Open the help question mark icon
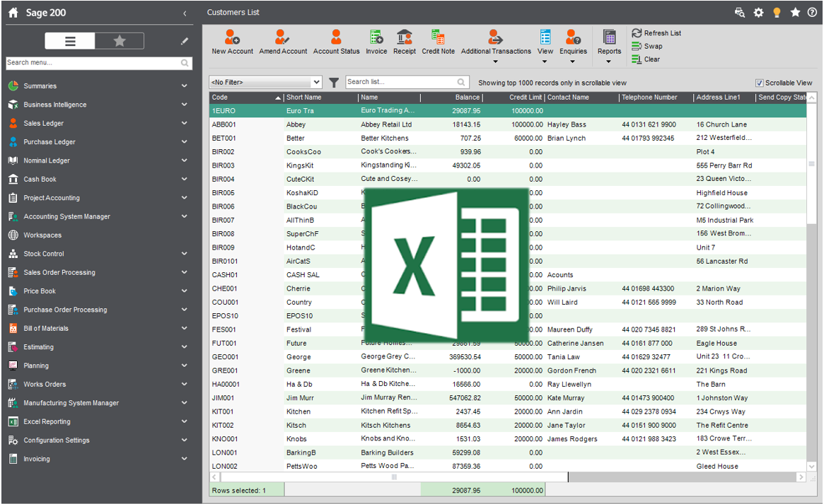 pyautogui.click(x=813, y=13)
